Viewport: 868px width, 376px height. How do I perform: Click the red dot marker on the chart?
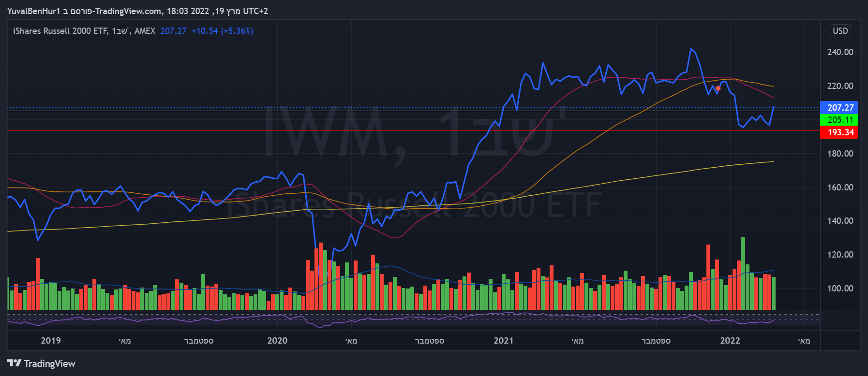[718, 88]
